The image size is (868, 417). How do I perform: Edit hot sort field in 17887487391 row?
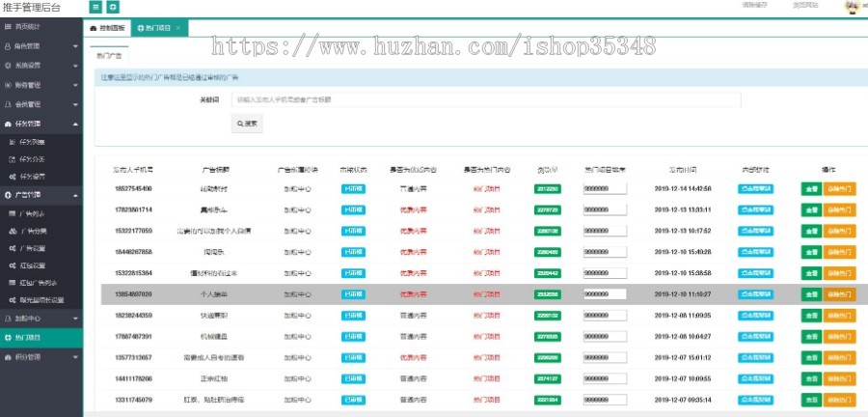[605, 336]
